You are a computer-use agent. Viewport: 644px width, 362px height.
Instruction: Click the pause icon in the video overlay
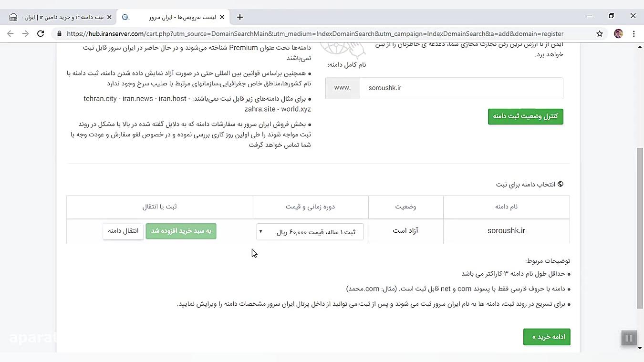(629, 338)
